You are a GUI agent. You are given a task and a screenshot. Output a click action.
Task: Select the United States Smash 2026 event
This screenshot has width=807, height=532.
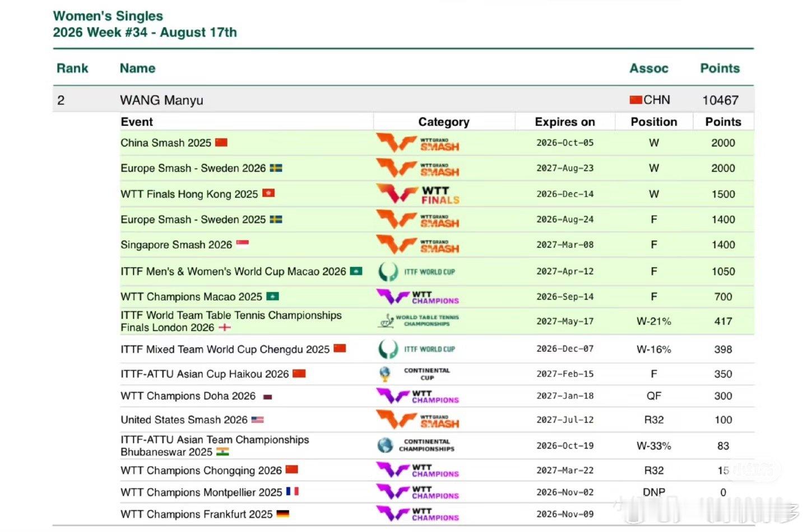[x=184, y=419]
